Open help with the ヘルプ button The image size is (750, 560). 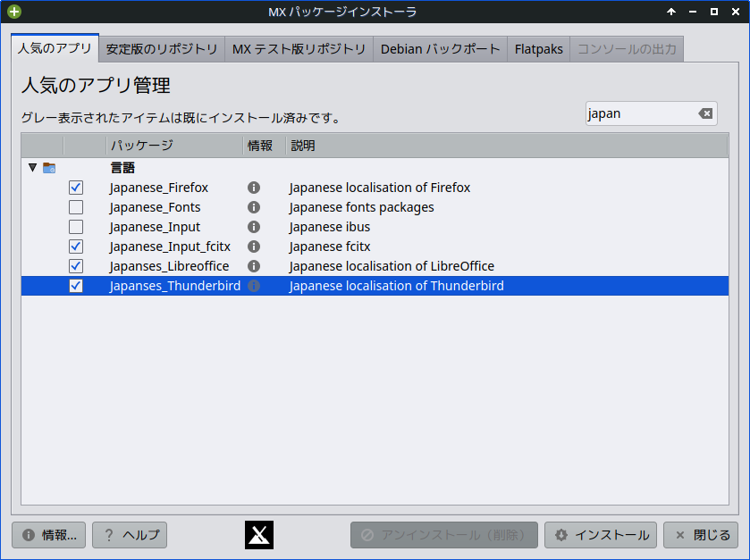(130, 535)
